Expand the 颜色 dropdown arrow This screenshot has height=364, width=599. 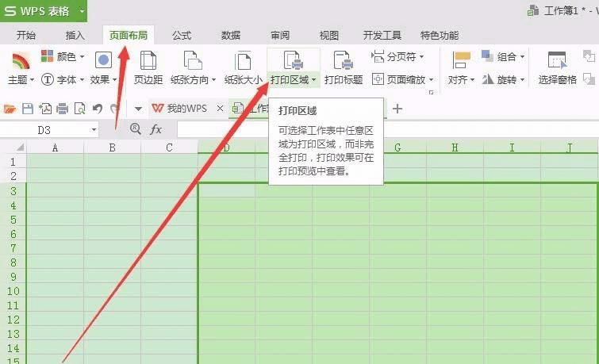click(83, 57)
